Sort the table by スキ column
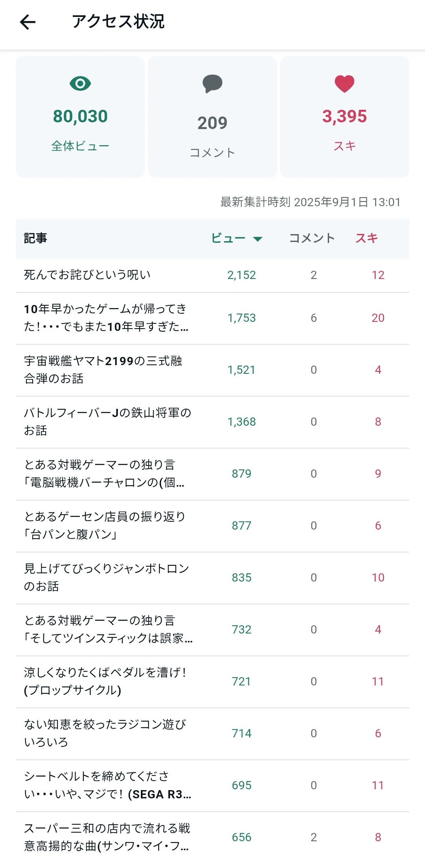 367,238
